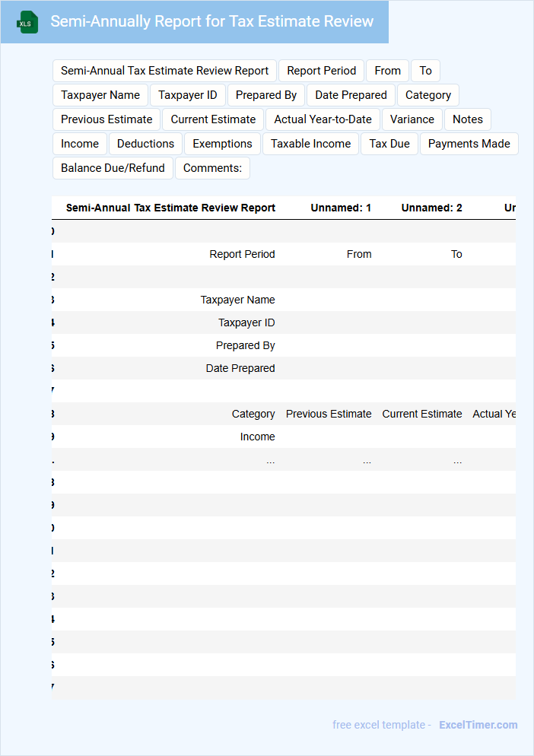Click the 'Unnamed: 2' column header

[432, 208]
